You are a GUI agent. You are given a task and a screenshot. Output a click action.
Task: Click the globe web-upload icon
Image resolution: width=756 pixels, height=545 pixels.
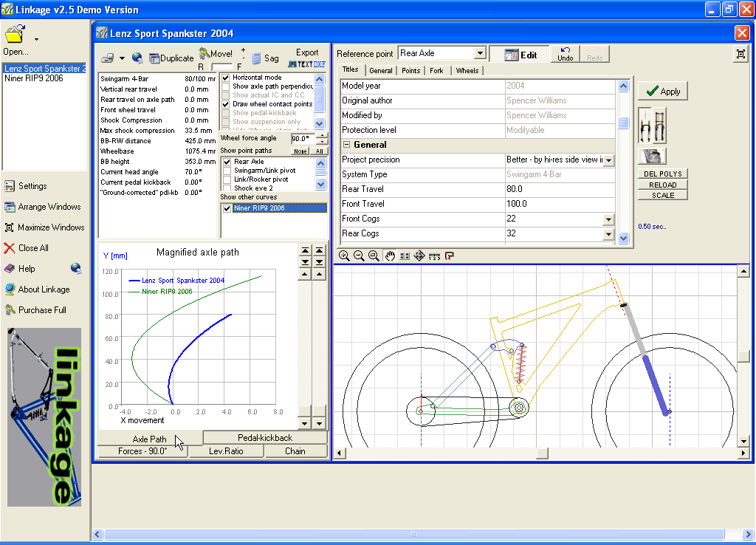(x=137, y=58)
